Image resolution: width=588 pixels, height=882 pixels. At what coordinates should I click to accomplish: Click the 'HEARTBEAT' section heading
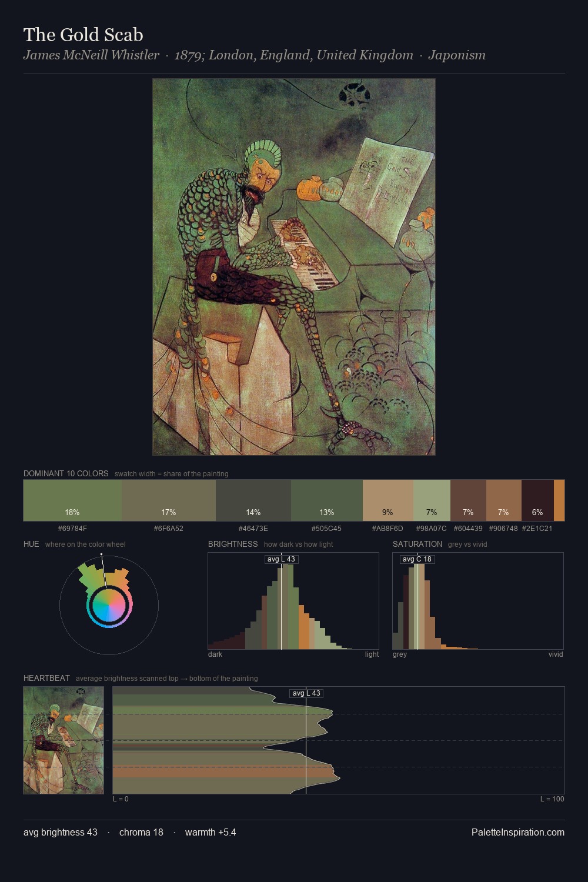point(46,678)
